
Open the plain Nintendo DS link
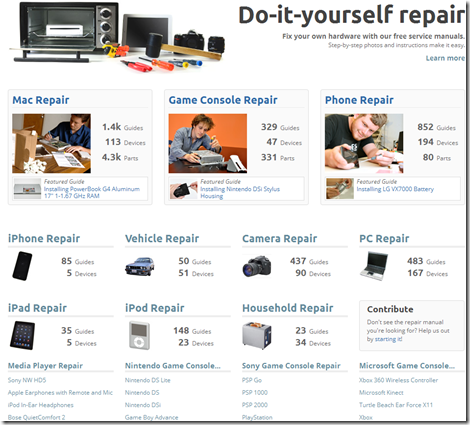(x=142, y=393)
